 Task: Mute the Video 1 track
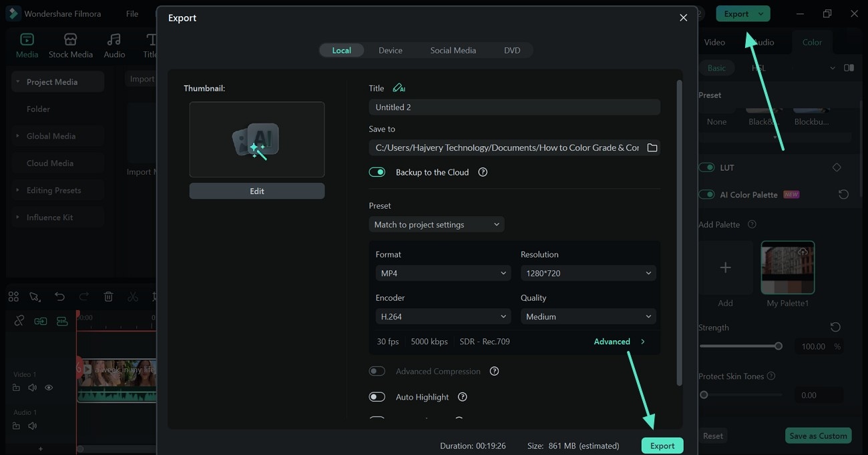(x=32, y=388)
